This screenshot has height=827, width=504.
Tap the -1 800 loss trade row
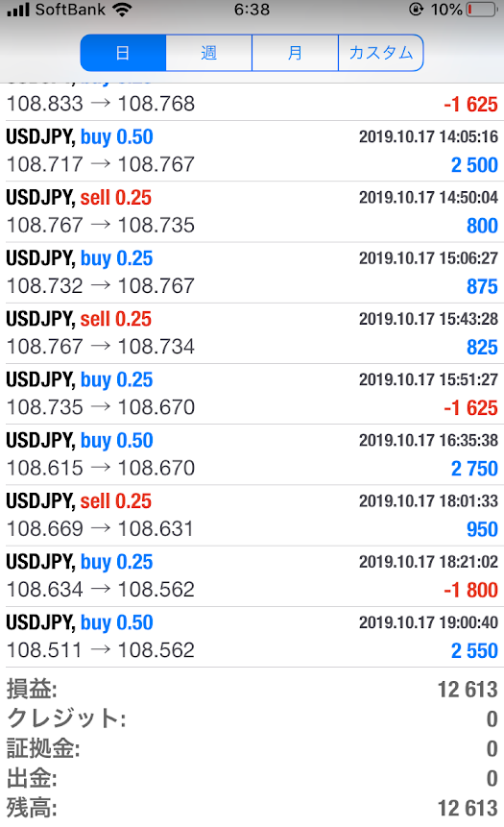(x=252, y=576)
